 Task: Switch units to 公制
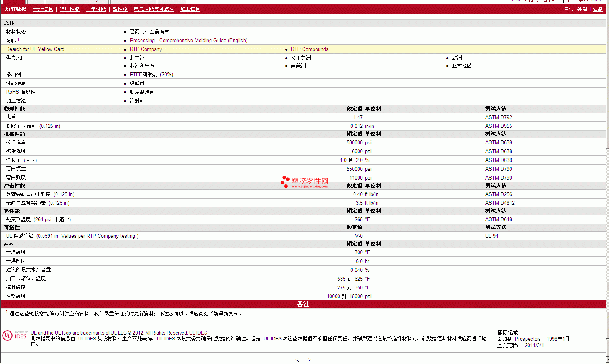click(x=598, y=9)
